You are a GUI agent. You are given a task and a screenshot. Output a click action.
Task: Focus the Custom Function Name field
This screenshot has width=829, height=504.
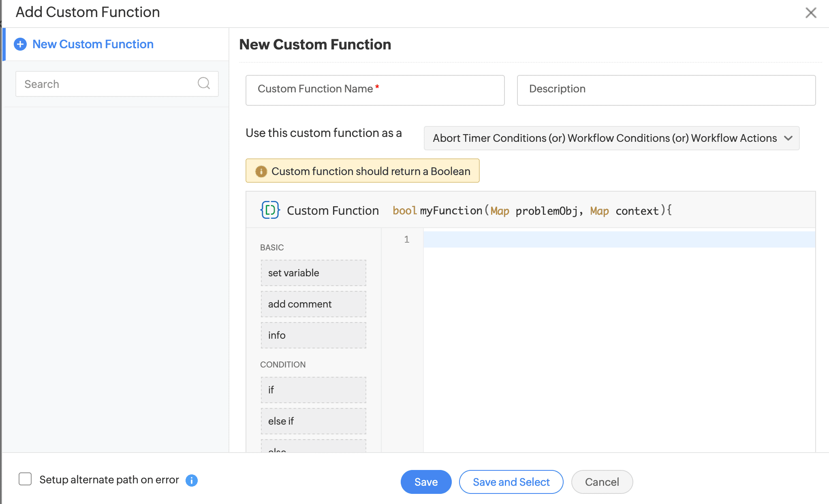click(375, 90)
